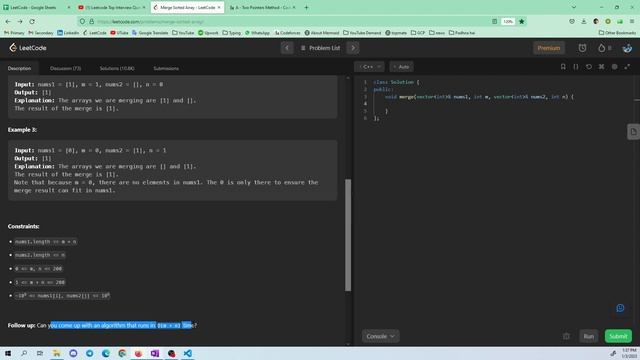Click the browser back button

tap(8, 21)
